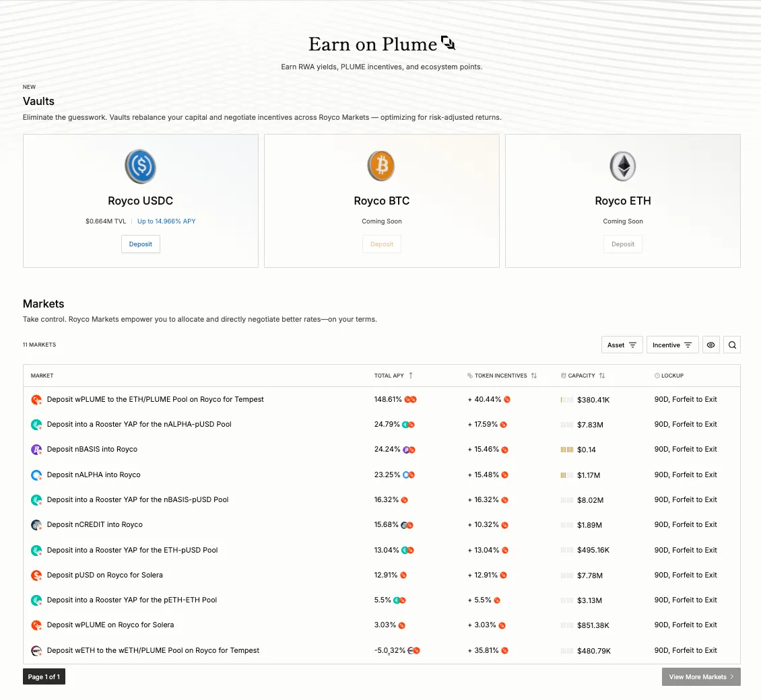Click the Up to 14.966% APY link
The width and height of the screenshot is (761, 700).
(x=166, y=221)
